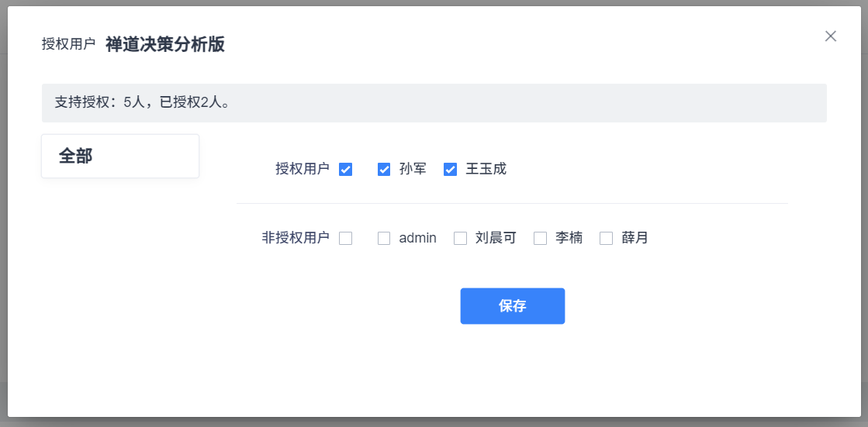
Task: Click the 孙军 name text
Action: coord(413,169)
